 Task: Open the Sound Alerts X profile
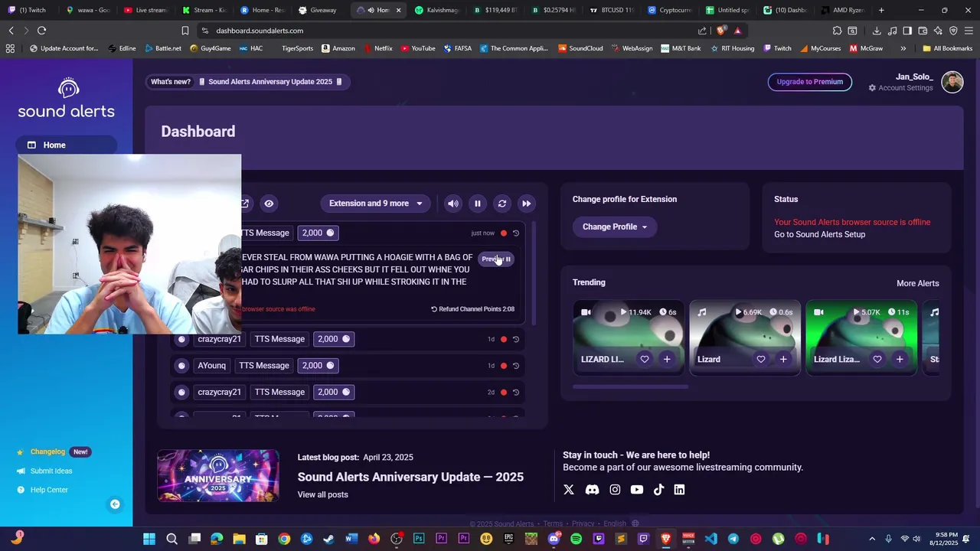coord(569,490)
